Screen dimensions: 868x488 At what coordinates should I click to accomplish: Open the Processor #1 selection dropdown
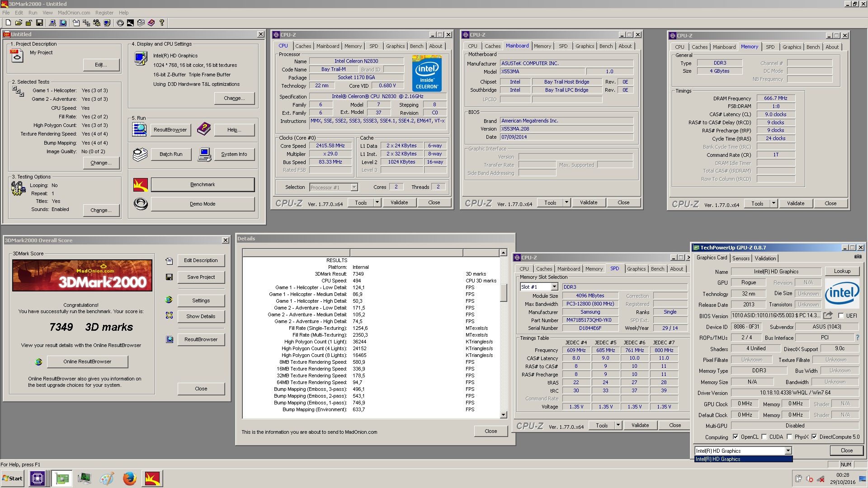tap(354, 187)
